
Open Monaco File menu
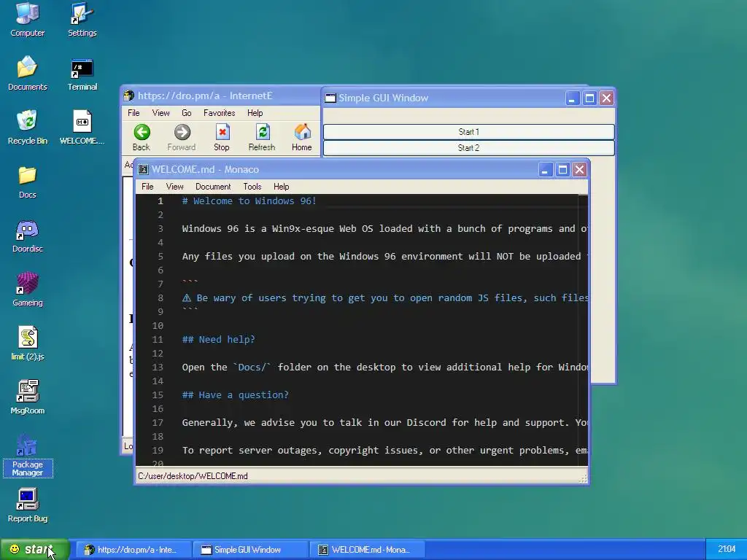[x=147, y=187]
